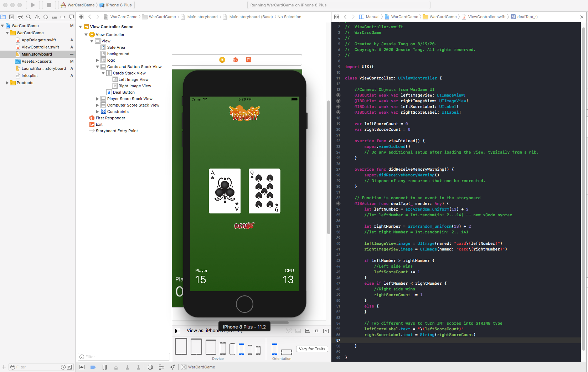
Task: Click the Debug View Hierarchy icon
Action: coord(150,367)
